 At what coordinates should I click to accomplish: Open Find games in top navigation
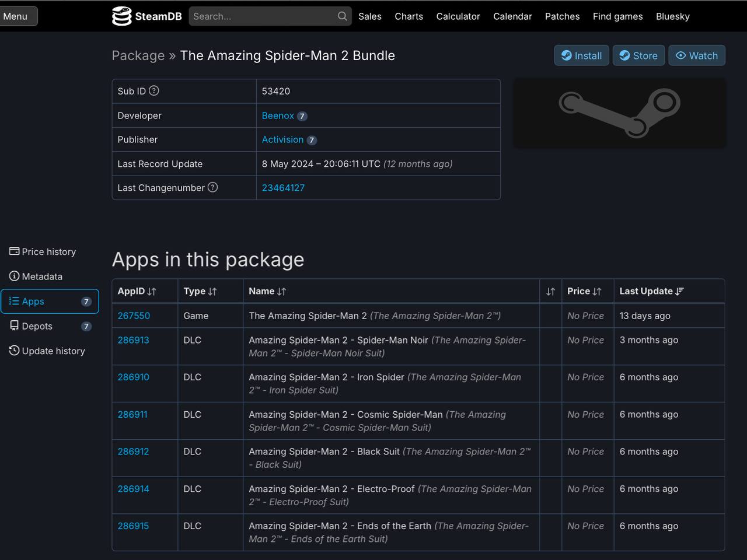click(617, 16)
